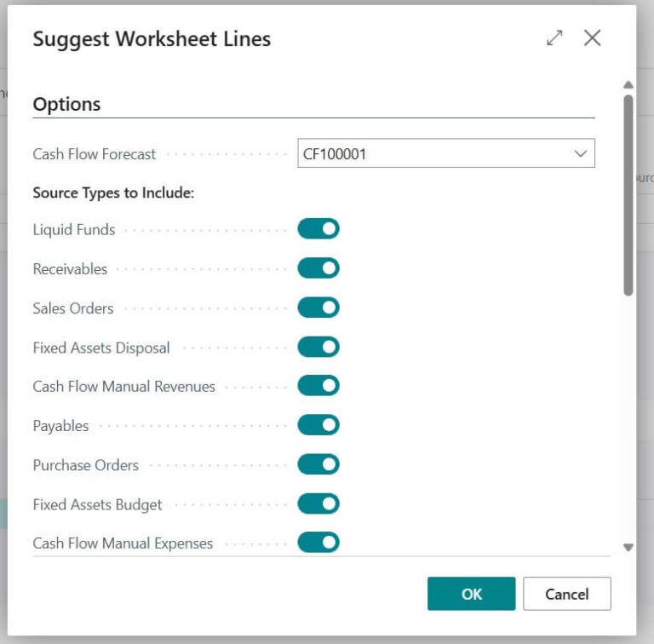Close the Suggest Worksheet Lines dialog
Screen dimensions: 654x644
593,38
